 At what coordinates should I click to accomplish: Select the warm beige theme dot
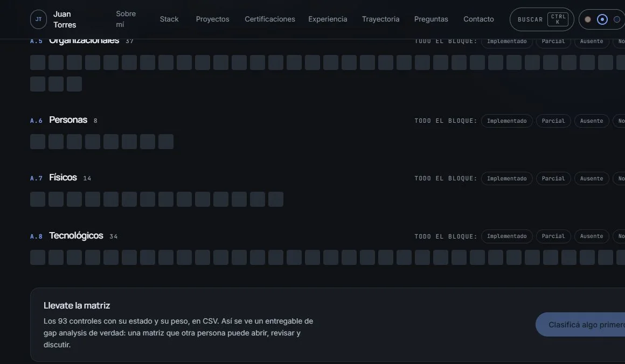[x=587, y=19]
